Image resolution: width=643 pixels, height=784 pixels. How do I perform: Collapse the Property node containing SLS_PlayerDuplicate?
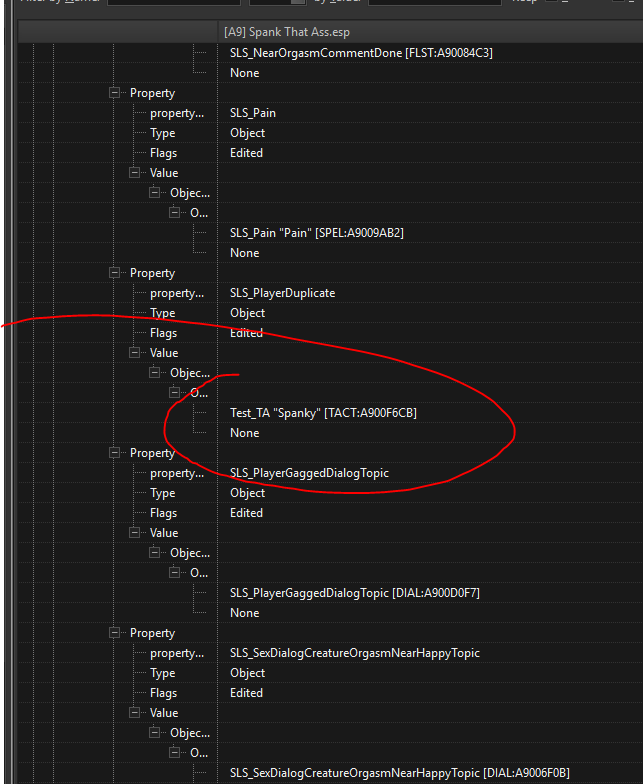[x=114, y=272]
